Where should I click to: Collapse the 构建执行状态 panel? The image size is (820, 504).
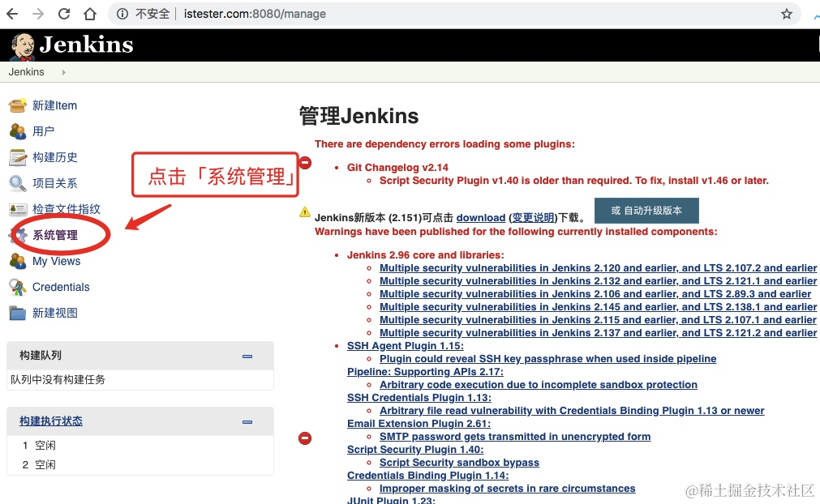[x=247, y=422]
